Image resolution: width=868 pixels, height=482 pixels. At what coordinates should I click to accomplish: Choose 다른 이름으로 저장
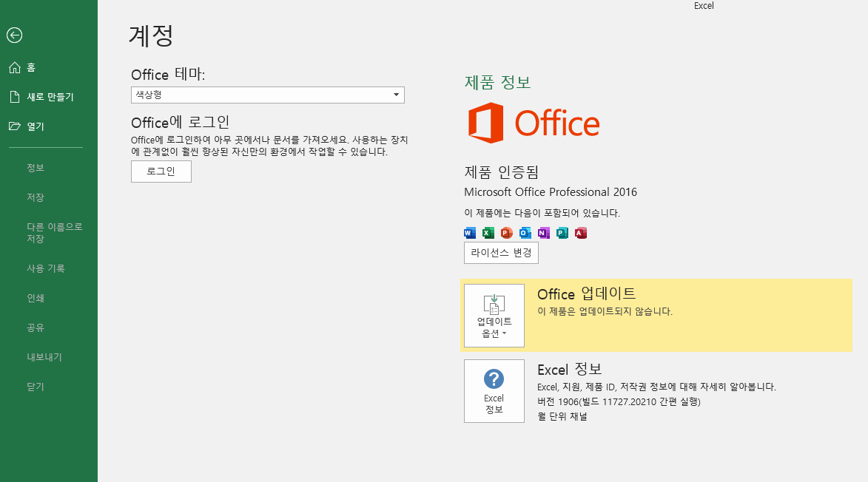click(54, 233)
